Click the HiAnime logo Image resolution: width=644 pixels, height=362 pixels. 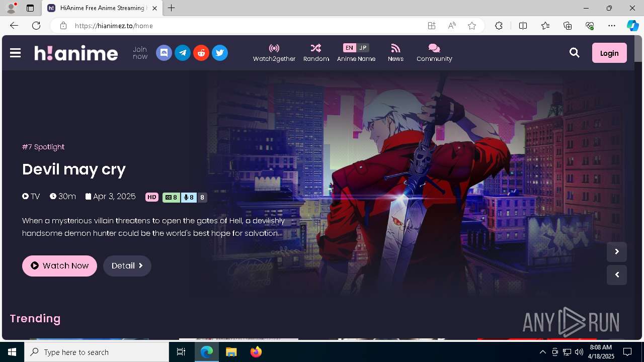tap(76, 53)
